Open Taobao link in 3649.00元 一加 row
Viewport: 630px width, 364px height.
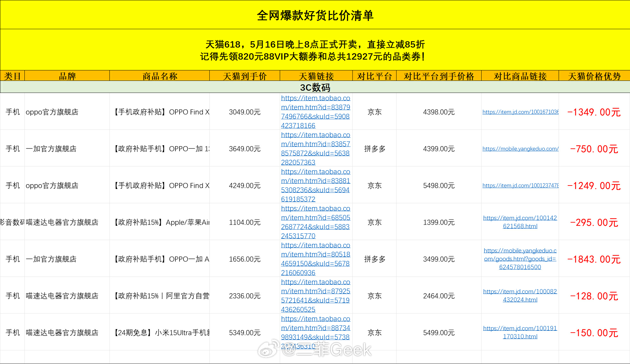coord(316,148)
